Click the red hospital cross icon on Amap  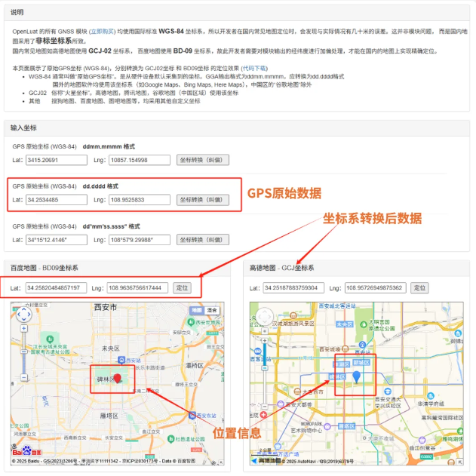tap(263, 415)
